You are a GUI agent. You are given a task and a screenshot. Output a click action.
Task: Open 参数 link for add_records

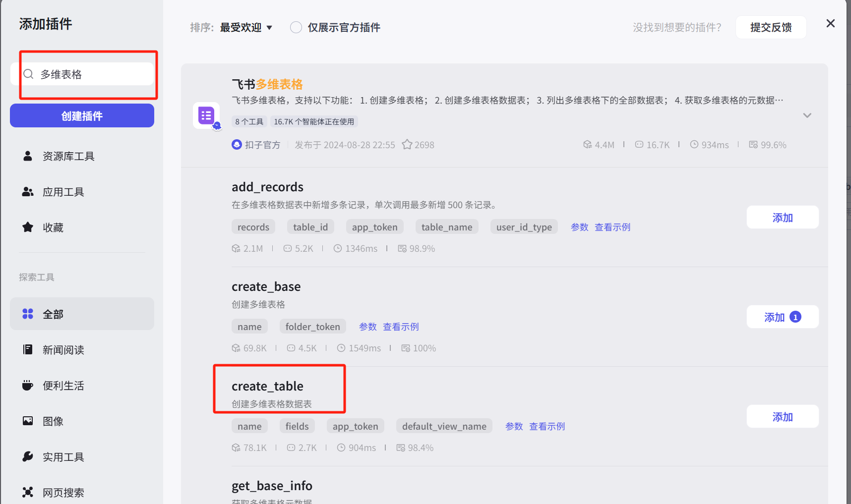[579, 227]
